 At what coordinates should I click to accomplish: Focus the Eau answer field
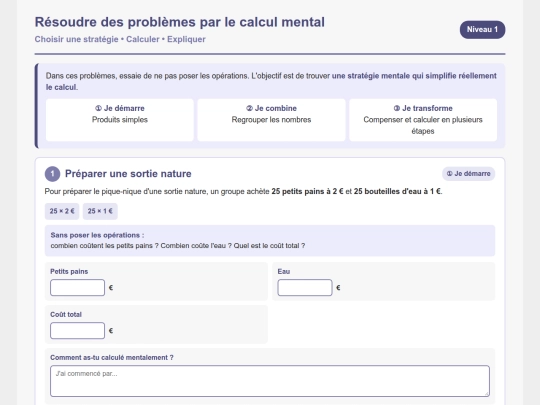[x=305, y=288]
